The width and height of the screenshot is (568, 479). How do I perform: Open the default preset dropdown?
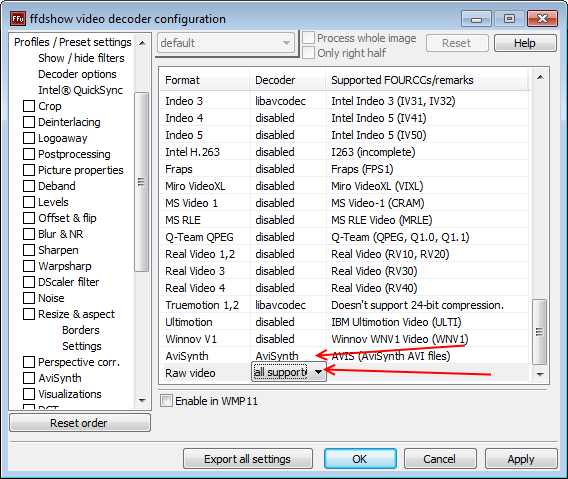point(226,43)
